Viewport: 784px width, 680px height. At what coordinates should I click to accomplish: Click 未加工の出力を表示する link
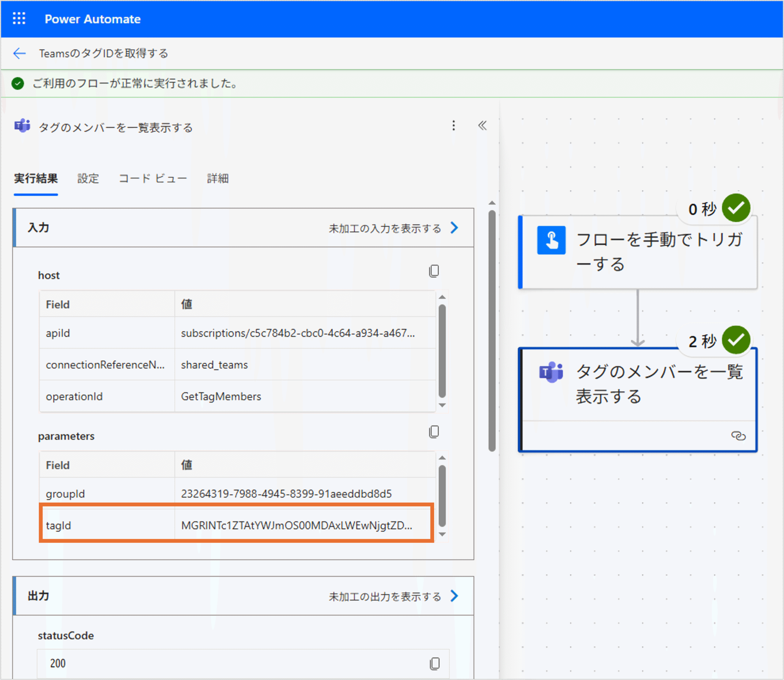pyautogui.click(x=385, y=597)
